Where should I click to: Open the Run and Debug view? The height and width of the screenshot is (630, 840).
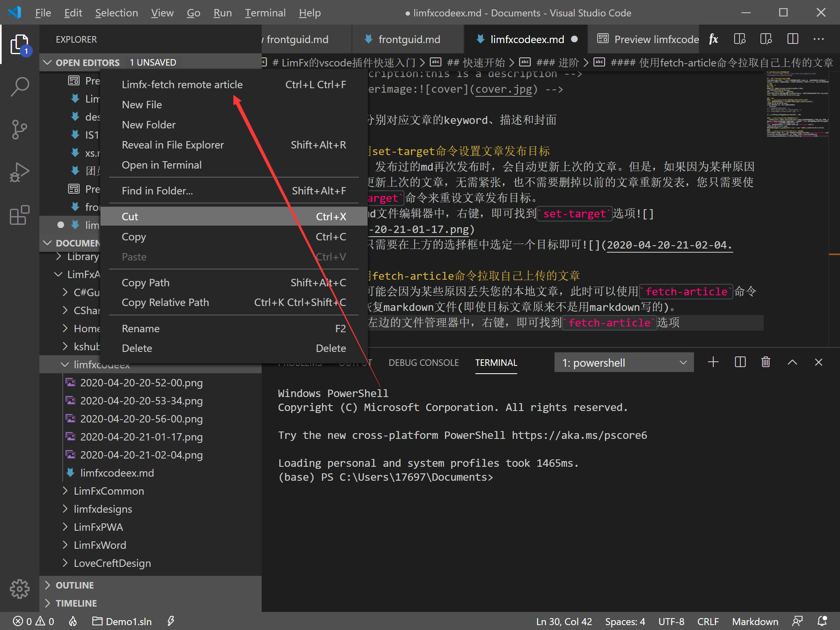(x=19, y=172)
